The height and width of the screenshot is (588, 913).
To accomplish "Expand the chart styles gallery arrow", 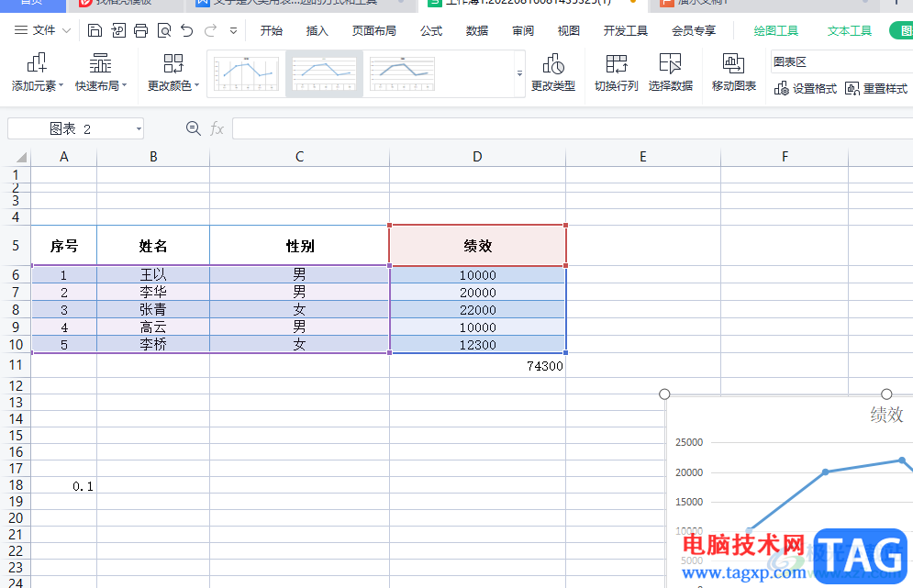I will 519,74.
